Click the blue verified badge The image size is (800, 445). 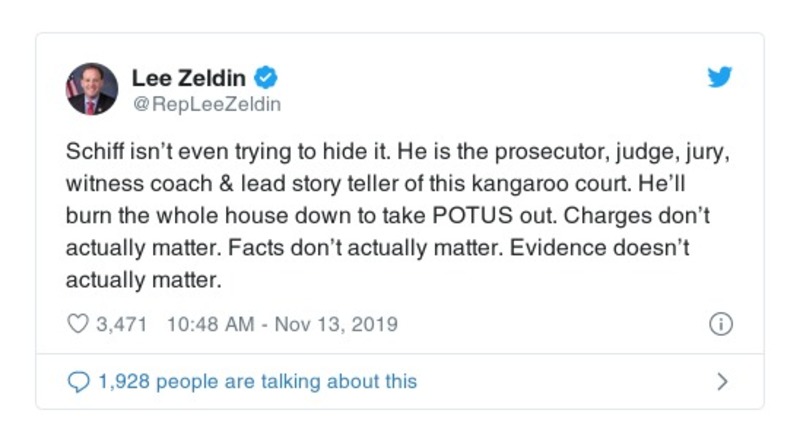[x=267, y=78]
